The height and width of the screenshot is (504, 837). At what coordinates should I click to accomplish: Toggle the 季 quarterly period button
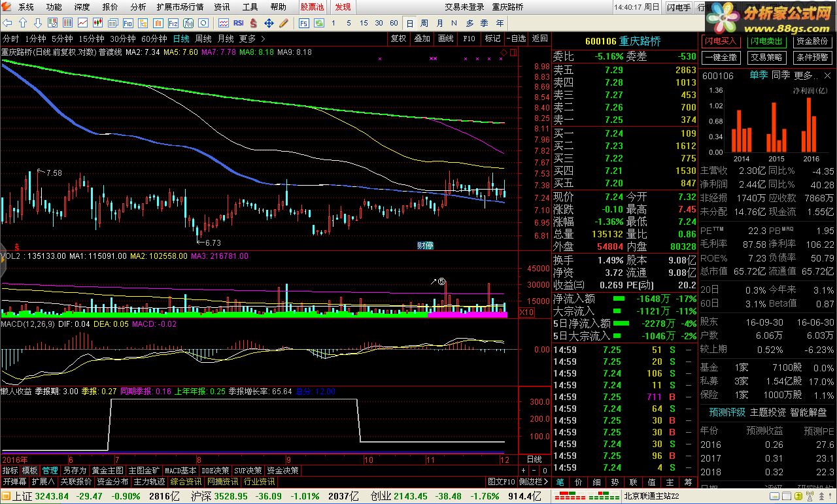[x=485, y=23]
